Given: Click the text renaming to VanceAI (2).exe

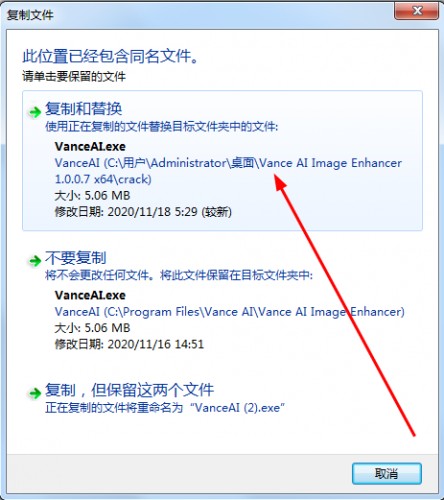Looking at the screenshot, I should tap(165, 408).
